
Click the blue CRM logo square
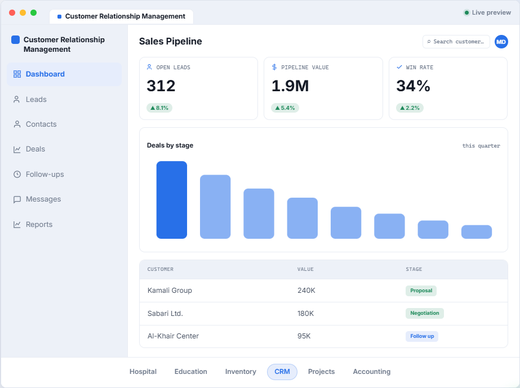pos(15,40)
